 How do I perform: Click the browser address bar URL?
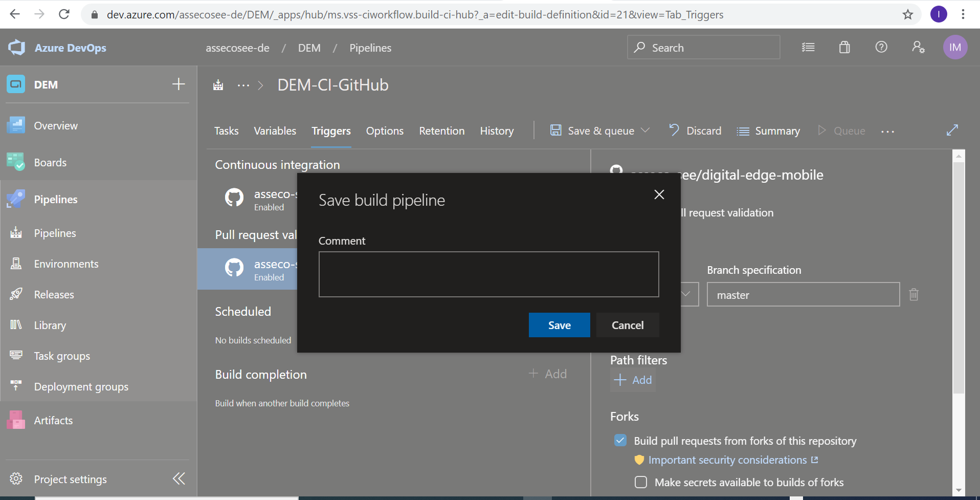coord(415,14)
